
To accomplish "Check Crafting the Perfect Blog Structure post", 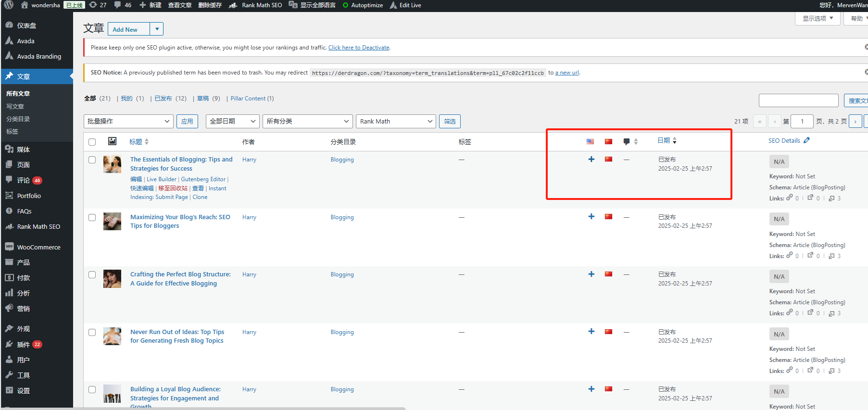I will 92,275.
